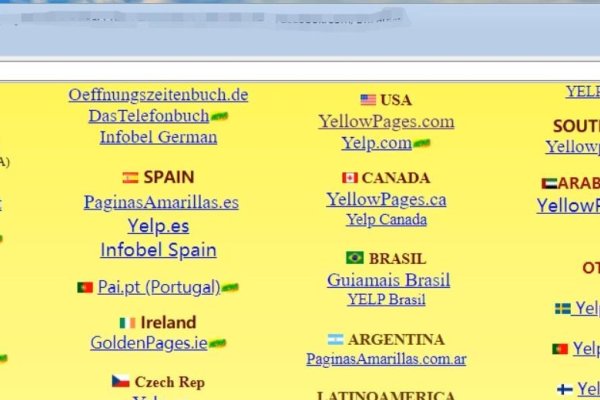Viewport: 600px width, 400px height.
Task: Open Oeffnungszeitenbuch.de link
Action: point(158,95)
